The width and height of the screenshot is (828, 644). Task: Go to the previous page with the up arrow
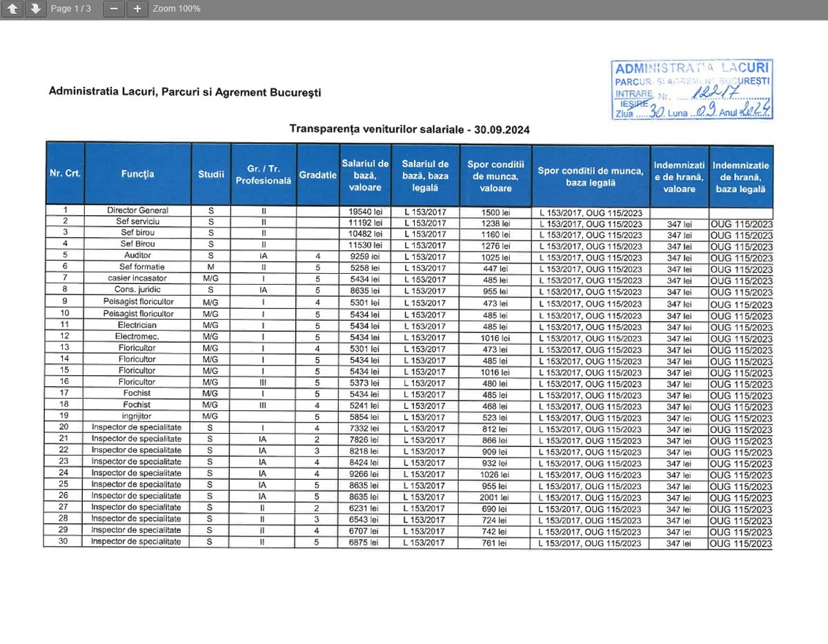(x=13, y=9)
